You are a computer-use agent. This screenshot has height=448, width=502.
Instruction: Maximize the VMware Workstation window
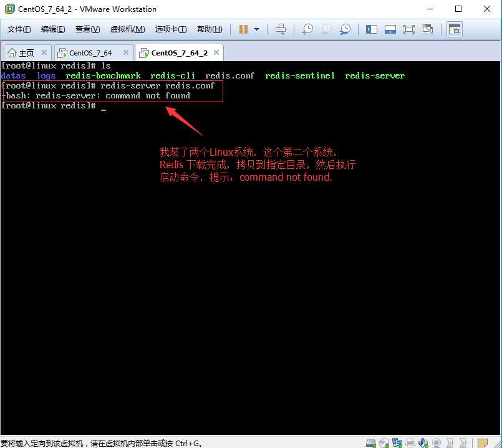(458, 9)
